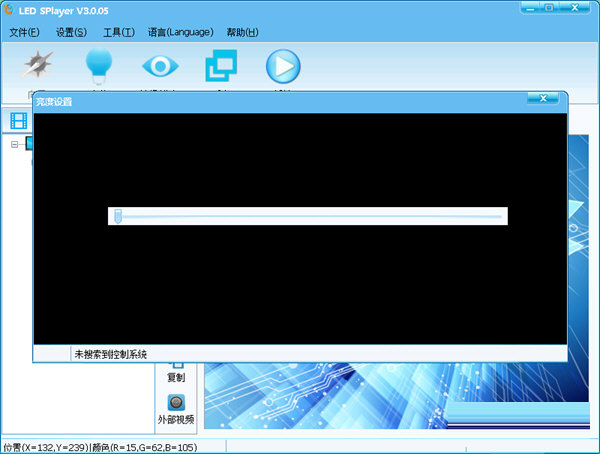This screenshot has height=454, width=600.
Task: Click the 复制 copy button
Action: [x=176, y=378]
